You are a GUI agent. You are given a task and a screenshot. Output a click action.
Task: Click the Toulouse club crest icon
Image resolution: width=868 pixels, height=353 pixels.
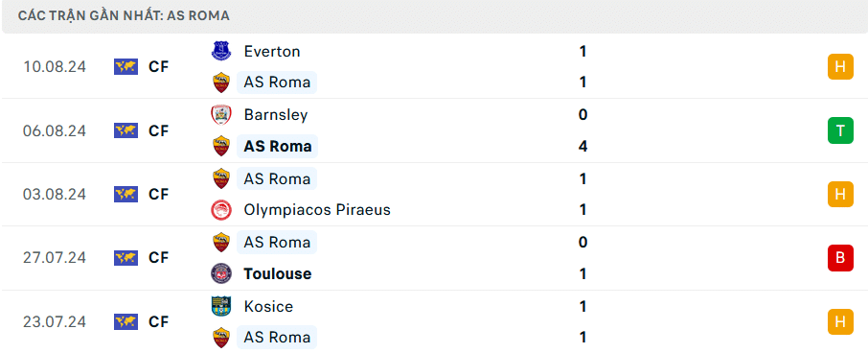point(221,273)
